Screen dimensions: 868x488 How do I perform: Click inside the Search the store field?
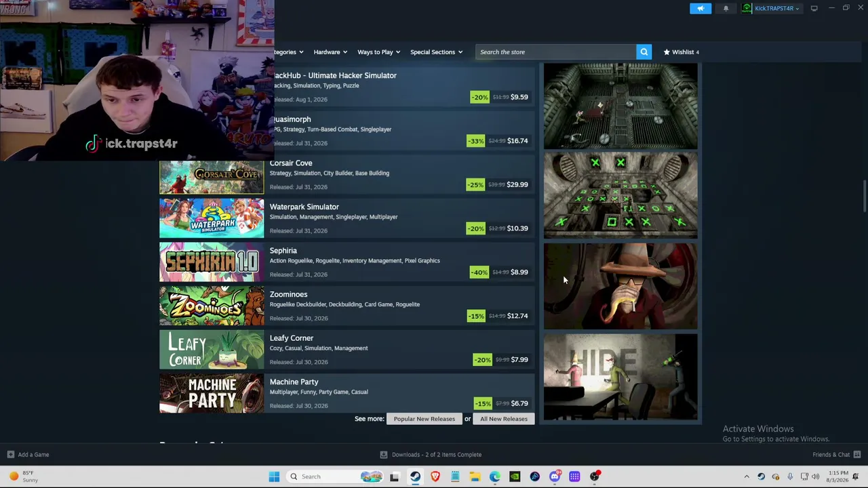pos(556,52)
